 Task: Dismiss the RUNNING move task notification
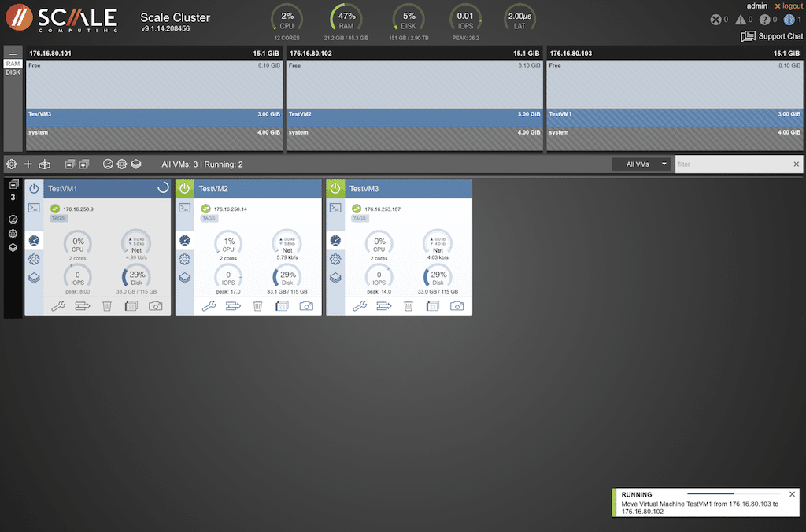[792, 494]
